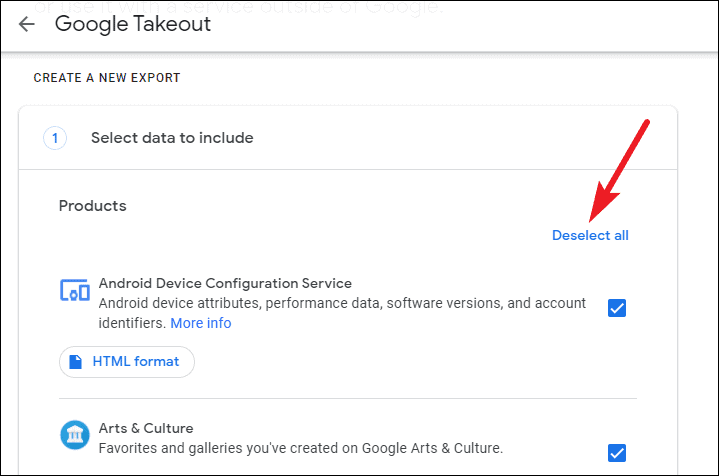The height and width of the screenshot is (476, 719).
Task: Click the 'Products' section heading
Action: point(93,206)
